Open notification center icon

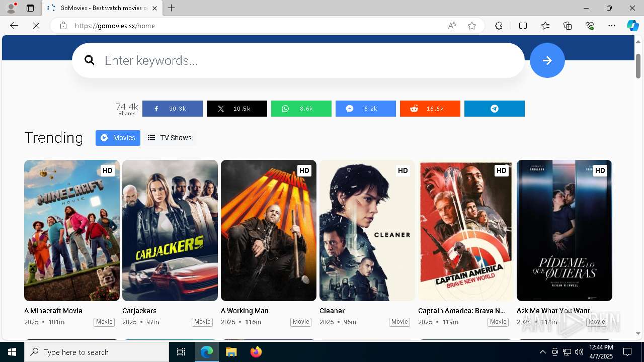coord(627,352)
